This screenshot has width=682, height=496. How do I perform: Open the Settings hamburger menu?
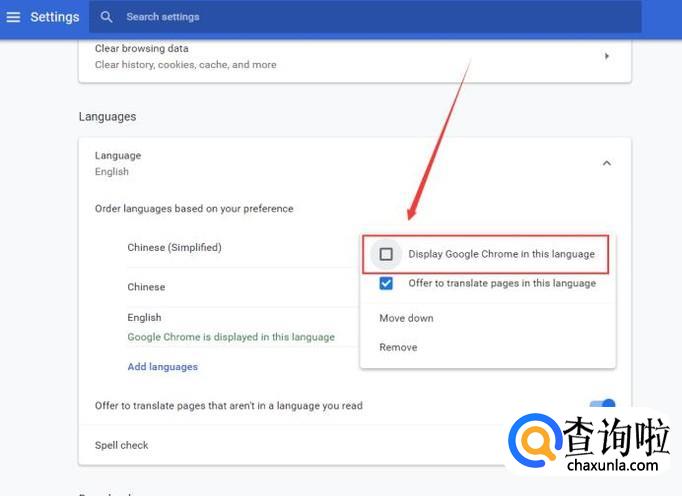pyautogui.click(x=13, y=17)
